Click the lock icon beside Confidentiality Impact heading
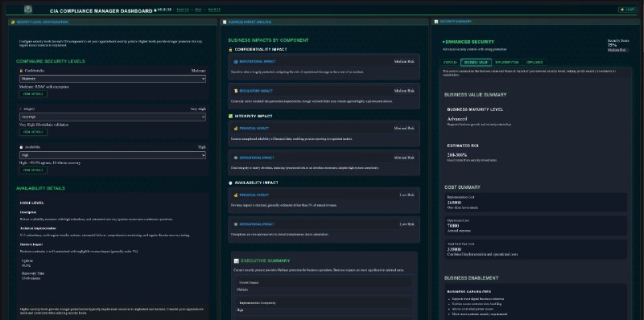The width and height of the screenshot is (644, 320). (x=230, y=50)
